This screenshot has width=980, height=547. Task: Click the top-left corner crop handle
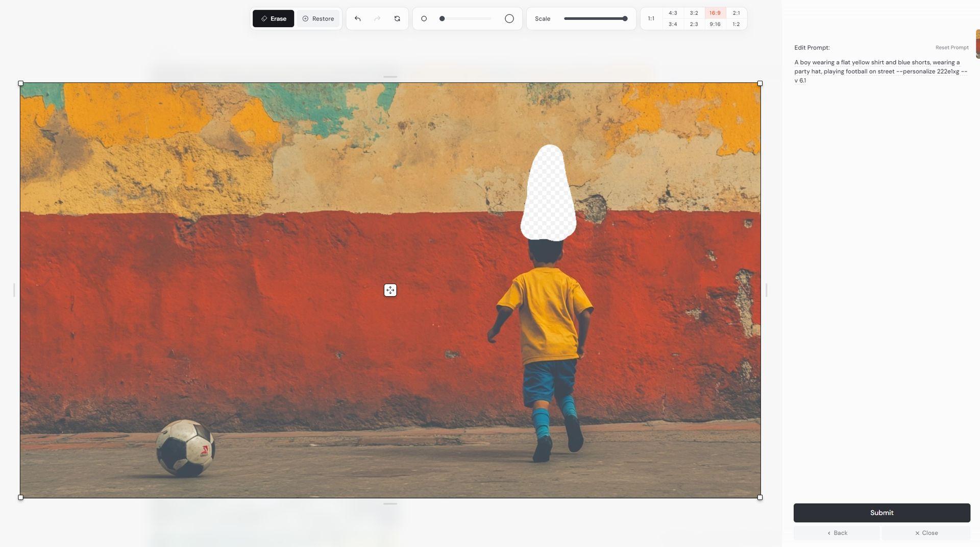tap(20, 83)
